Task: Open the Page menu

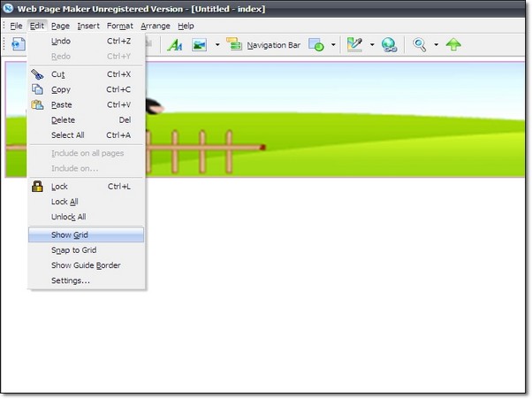Action: 60,26
